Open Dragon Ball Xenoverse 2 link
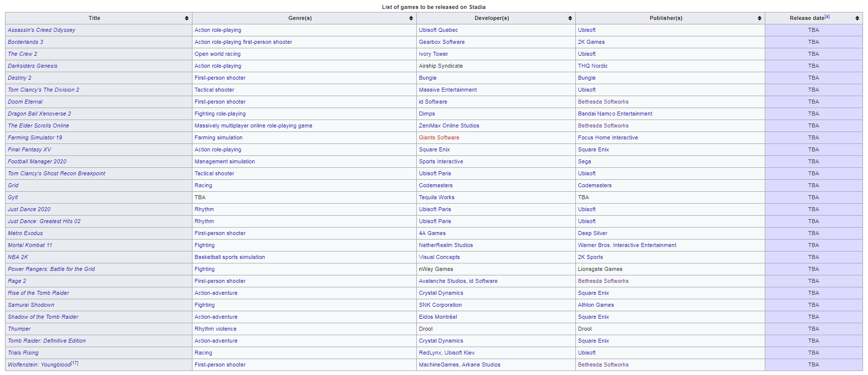 point(39,114)
